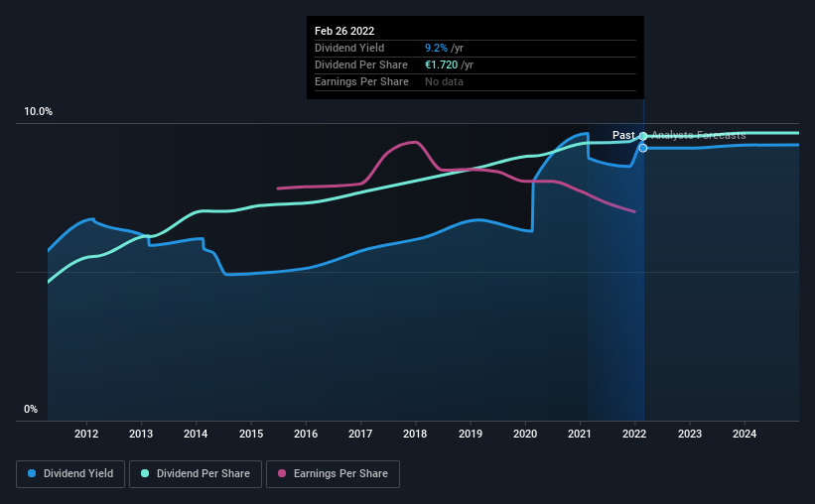This screenshot has height=504, width=815.
Task: Click the tooltip Dividend Yield row label
Action: pyautogui.click(x=349, y=48)
